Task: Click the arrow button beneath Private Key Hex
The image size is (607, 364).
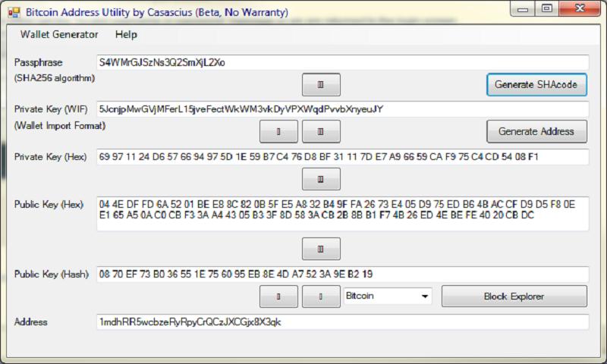Action: pyautogui.click(x=321, y=179)
